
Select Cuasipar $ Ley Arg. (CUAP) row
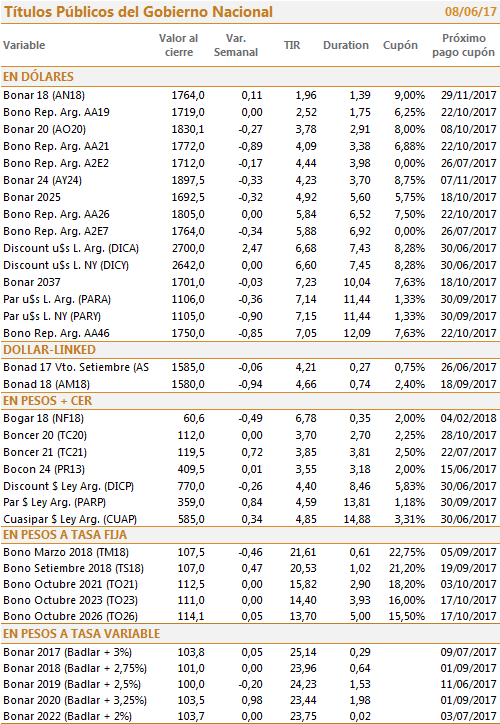pyautogui.click(x=250, y=519)
